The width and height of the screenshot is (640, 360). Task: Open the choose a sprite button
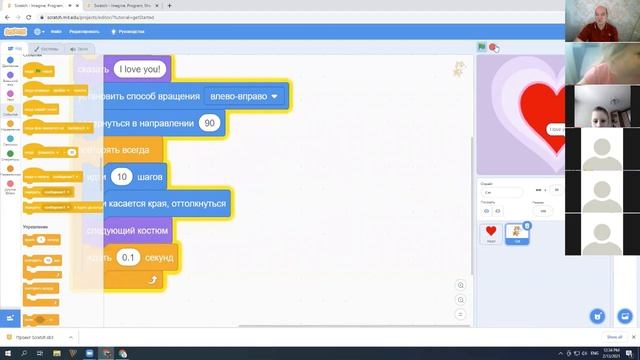pos(598,316)
